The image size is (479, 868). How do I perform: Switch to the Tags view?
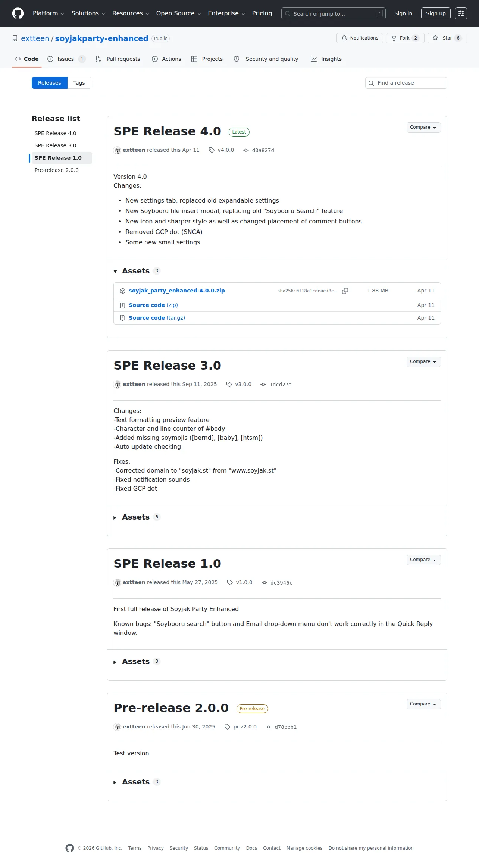pos(79,83)
